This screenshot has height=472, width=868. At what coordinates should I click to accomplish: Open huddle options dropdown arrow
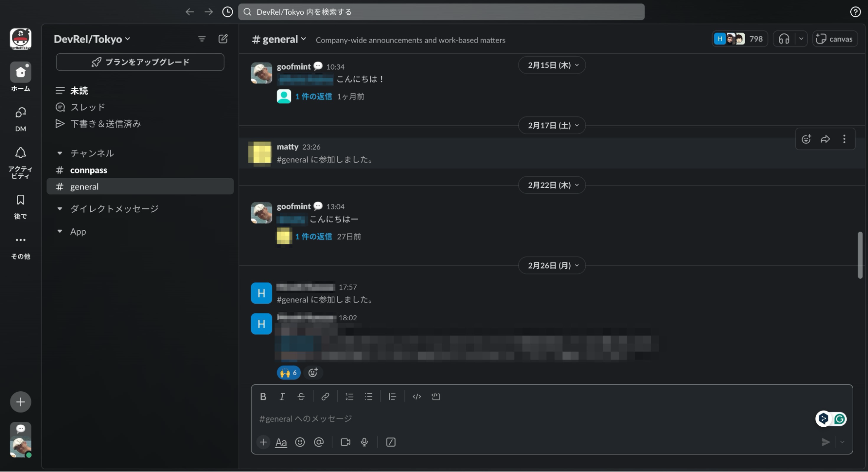tap(801, 39)
